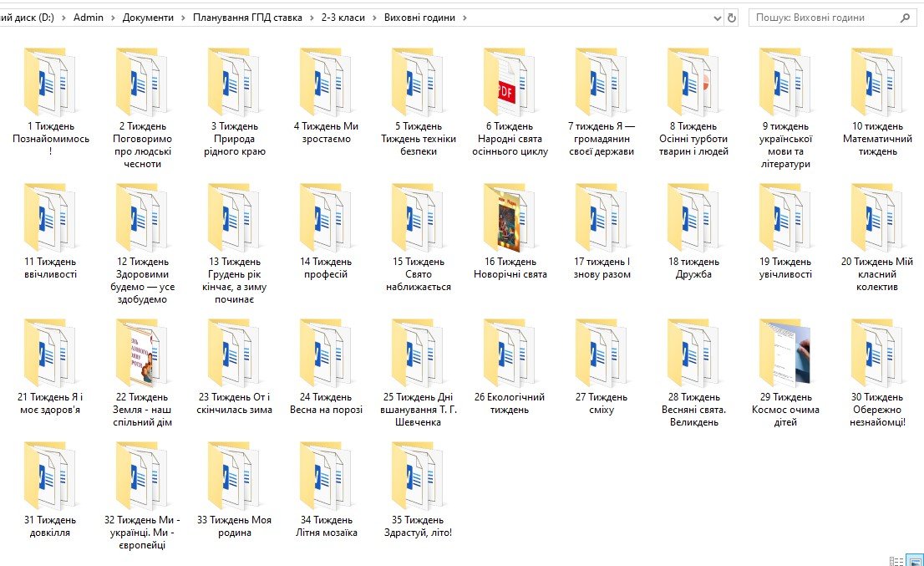Navigate to "Admin" in the address path

(x=89, y=18)
